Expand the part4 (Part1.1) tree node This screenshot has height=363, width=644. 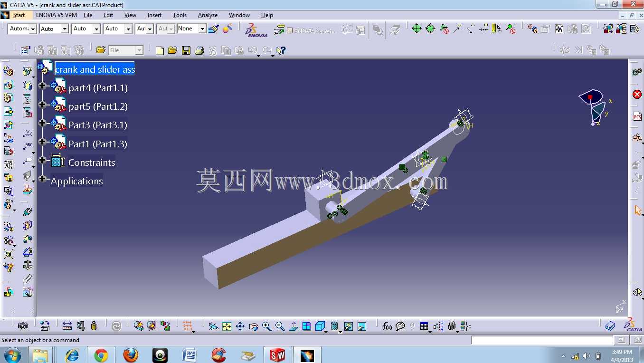(x=42, y=86)
